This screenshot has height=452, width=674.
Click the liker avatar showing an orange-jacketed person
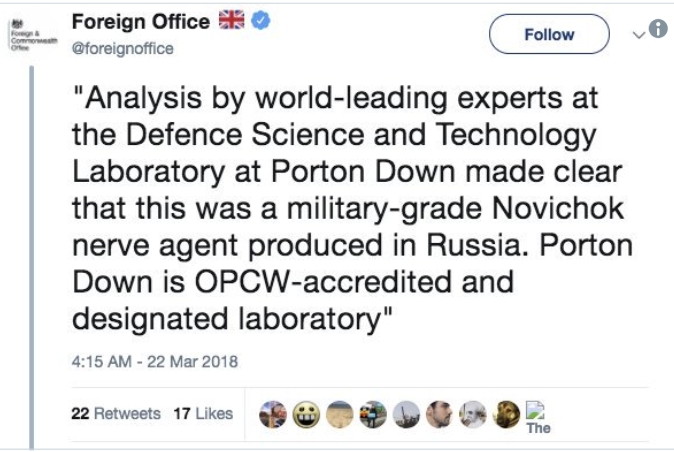point(373,413)
